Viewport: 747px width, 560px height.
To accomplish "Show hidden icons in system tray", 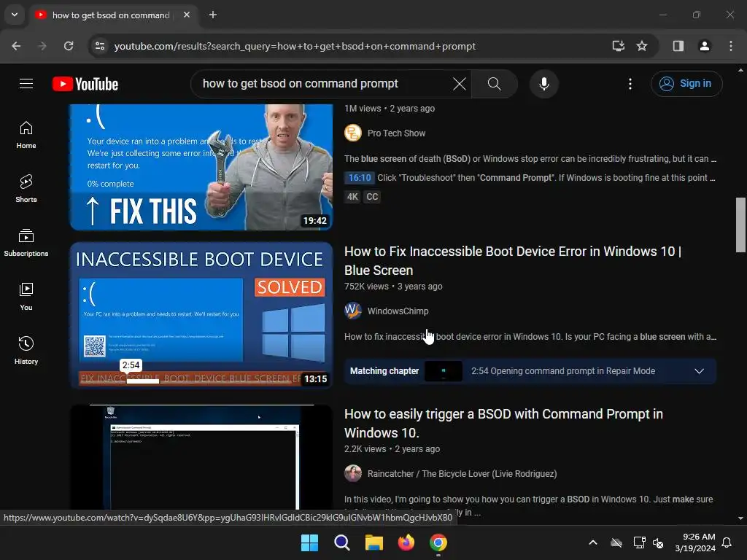I will pos(592,542).
